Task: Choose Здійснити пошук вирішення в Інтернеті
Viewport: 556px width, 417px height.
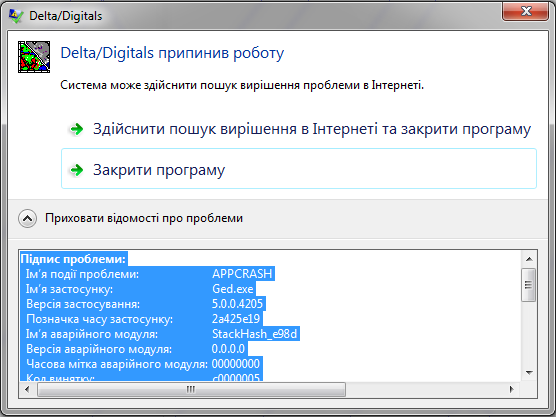Action: 299,129
